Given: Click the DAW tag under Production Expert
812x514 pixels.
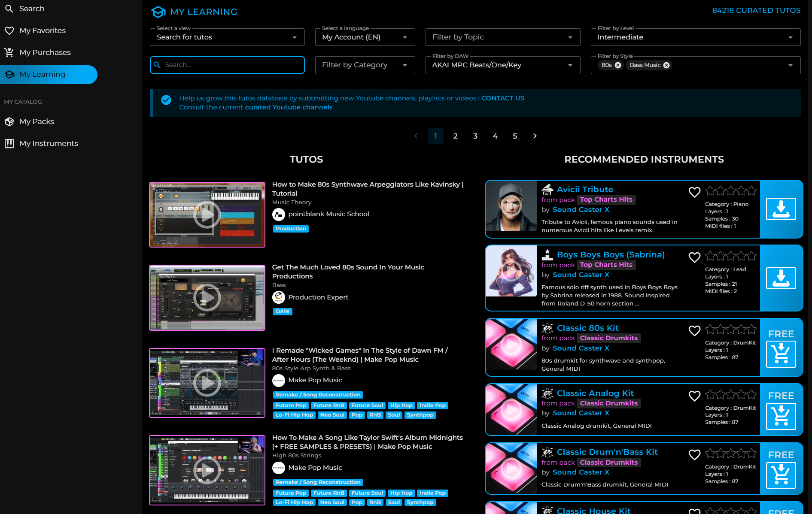Looking at the screenshot, I should 283,311.
